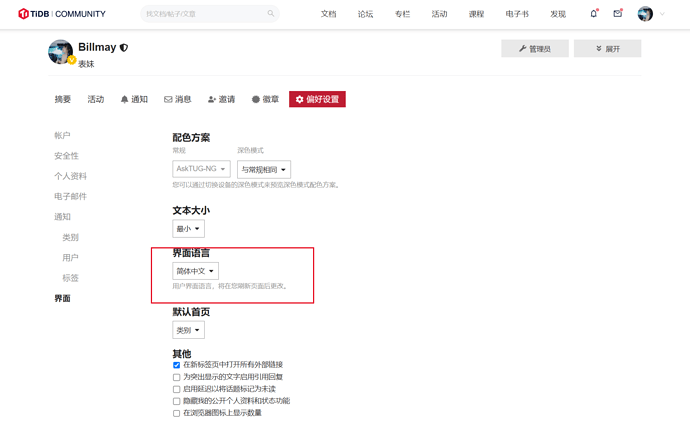The image size is (690, 421).
Task: Open 安全性 in the side menu
Action: click(66, 156)
